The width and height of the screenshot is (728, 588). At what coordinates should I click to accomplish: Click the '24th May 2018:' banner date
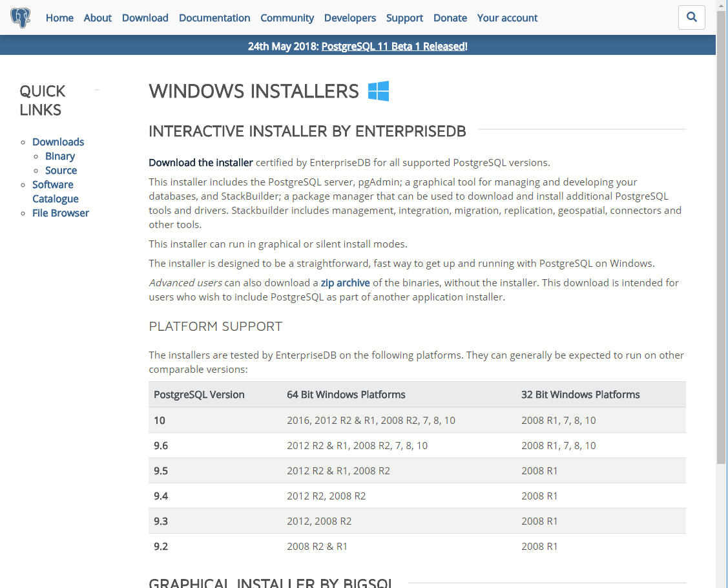tap(283, 47)
